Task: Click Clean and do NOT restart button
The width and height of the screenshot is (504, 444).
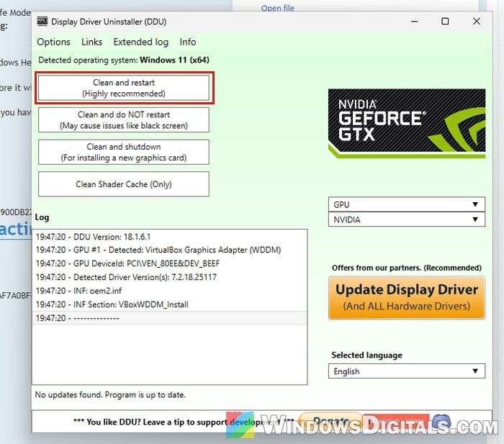Action: [x=124, y=120]
